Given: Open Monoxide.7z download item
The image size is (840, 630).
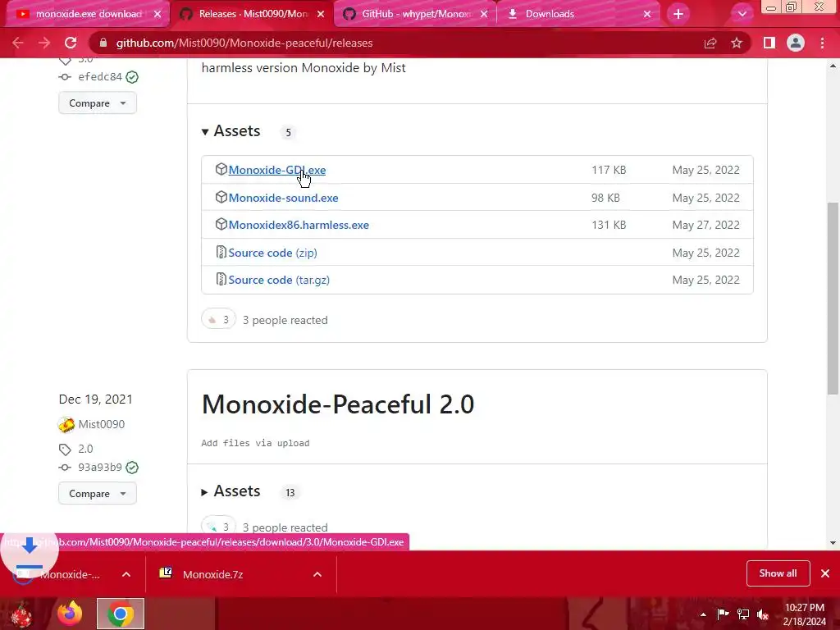Looking at the screenshot, I should click(212, 574).
